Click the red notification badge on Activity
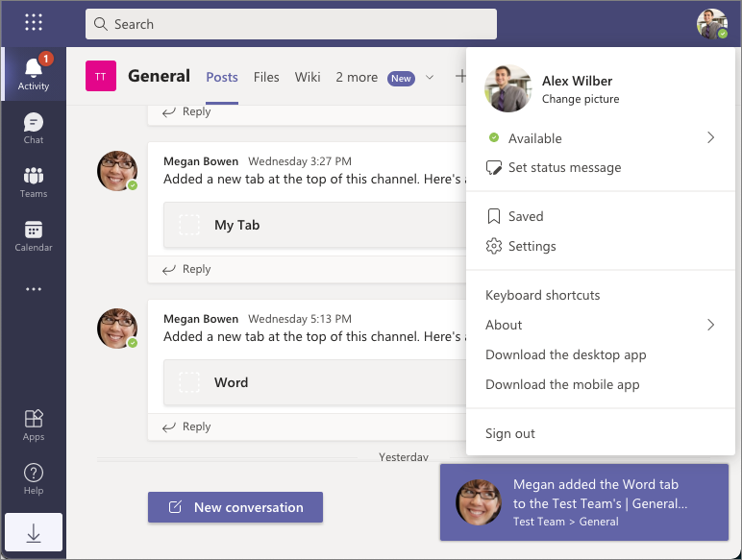742x560 pixels. (x=45, y=59)
